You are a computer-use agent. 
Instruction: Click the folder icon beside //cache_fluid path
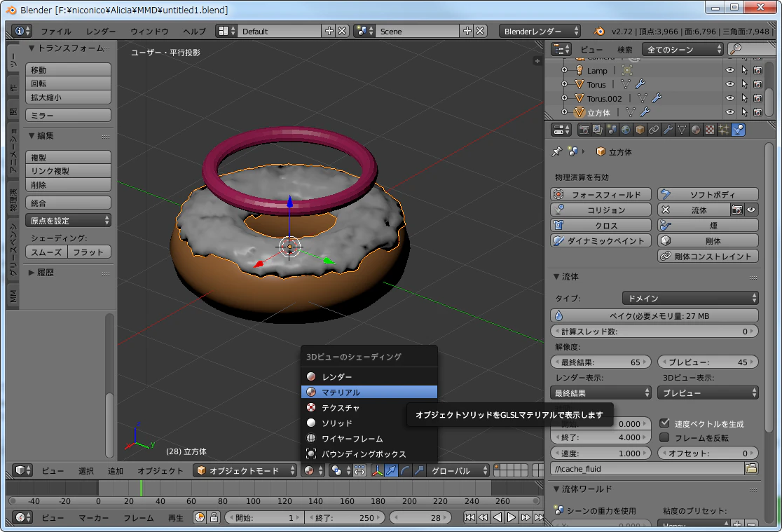point(751,469)
